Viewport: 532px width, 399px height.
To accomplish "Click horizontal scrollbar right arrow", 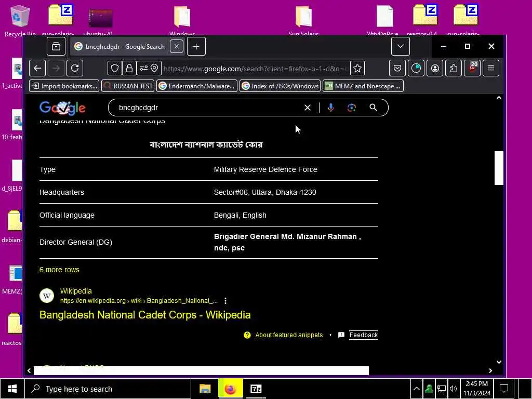I will tap(490, 371).
